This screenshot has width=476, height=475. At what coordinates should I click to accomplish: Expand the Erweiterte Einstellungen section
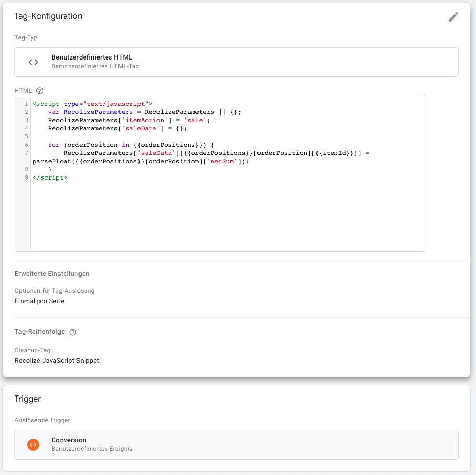point(52,274)
